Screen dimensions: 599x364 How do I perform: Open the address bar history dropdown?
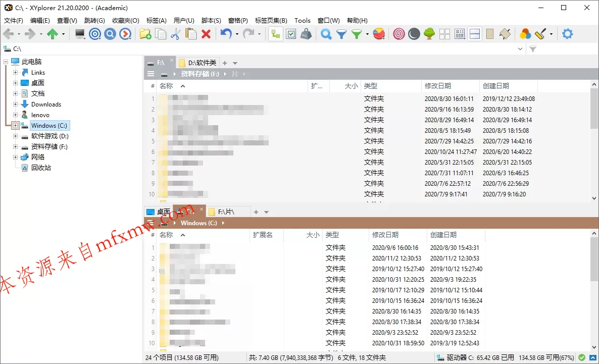(x=520, y=49)
